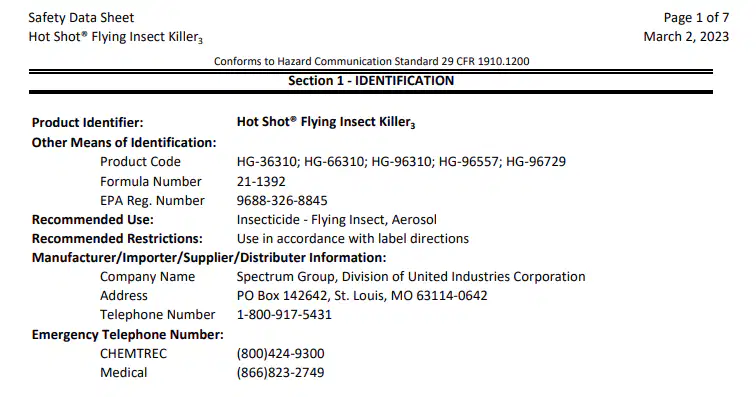Image resolution: width=756 pixels, height=397 pixels.
Task: Select the PO Box 142642 address line
Action: pyautogui.click(x=362, y=296)
